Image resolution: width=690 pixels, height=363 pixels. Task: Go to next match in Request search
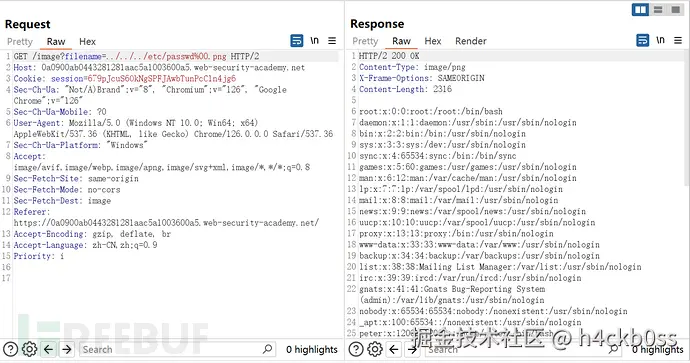click(67, 349)
